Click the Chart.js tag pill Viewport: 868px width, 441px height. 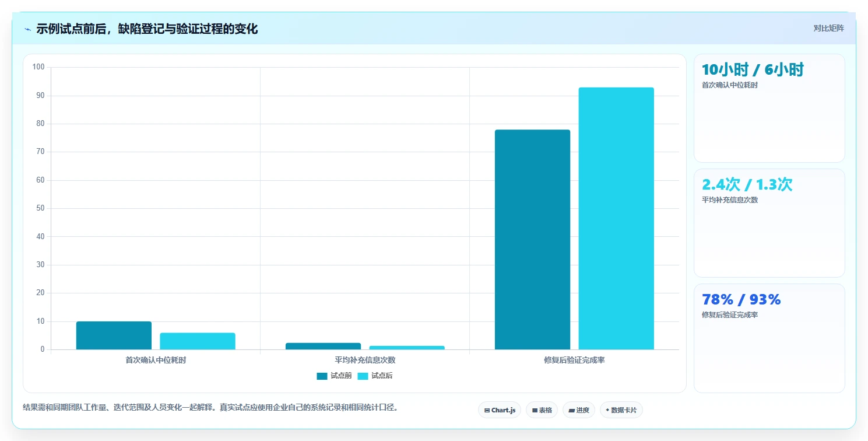click(x=500, y=410)
